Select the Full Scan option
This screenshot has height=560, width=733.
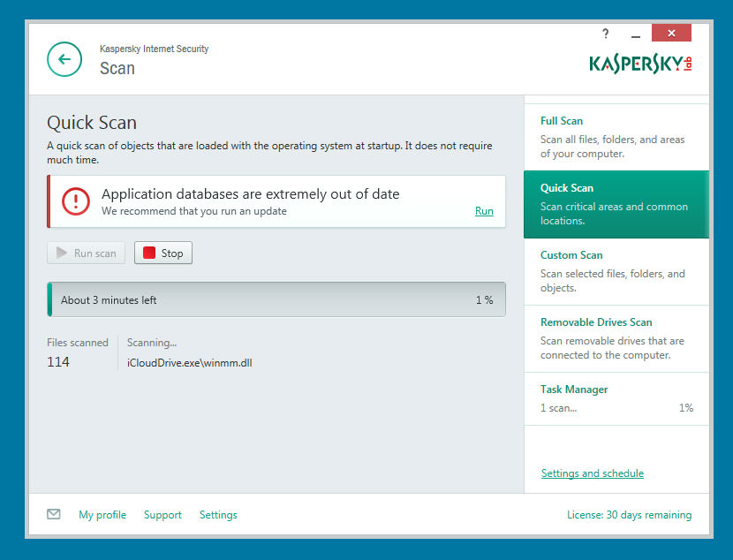(616, 137)
